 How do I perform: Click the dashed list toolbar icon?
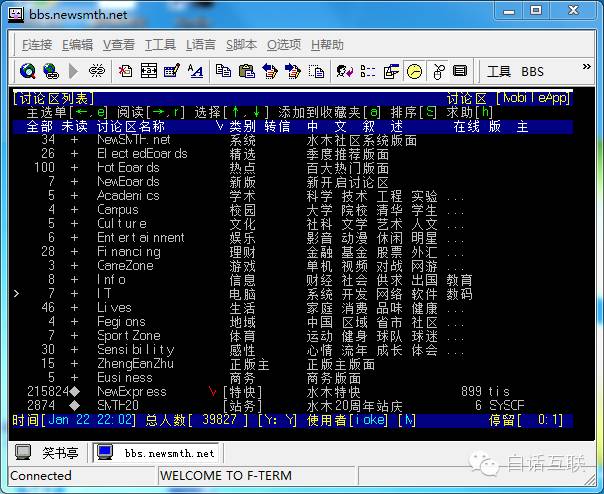click(x=368, y=71)
